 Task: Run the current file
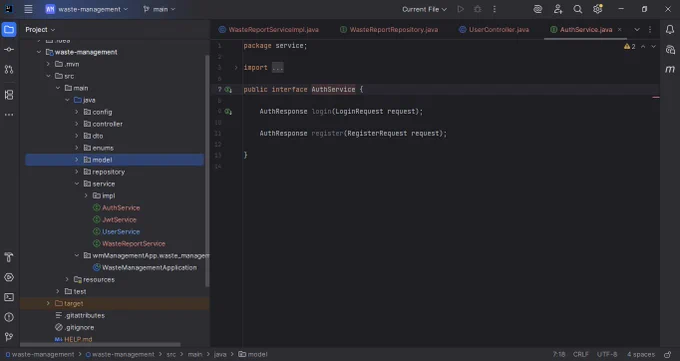[461, 9]
